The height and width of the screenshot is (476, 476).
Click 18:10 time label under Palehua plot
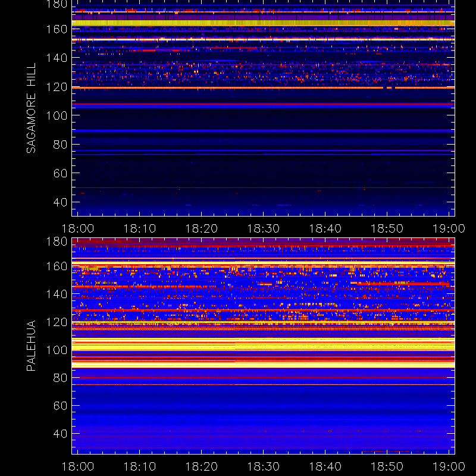pos(140,466)
